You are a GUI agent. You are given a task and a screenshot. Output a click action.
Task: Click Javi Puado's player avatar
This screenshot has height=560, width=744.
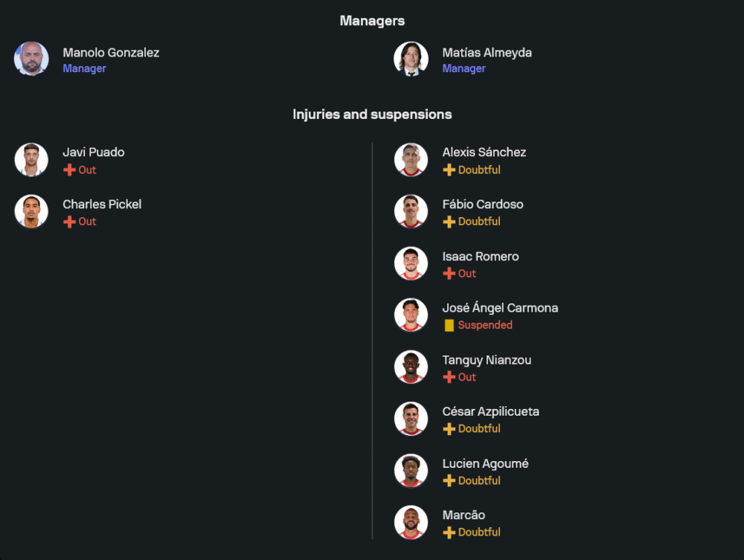pyautogui.click(x=31, y=160)
